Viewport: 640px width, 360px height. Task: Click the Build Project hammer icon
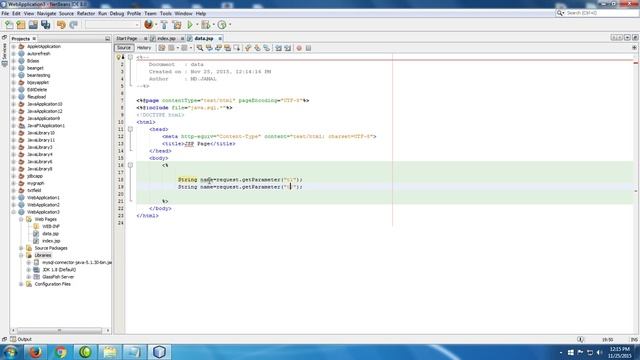tap(164, 25)
